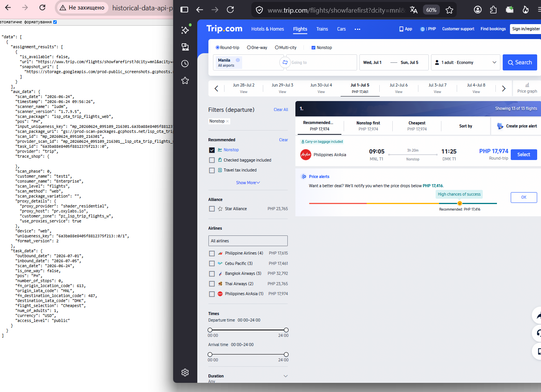Go back in the left browser window

coord(8,7)
